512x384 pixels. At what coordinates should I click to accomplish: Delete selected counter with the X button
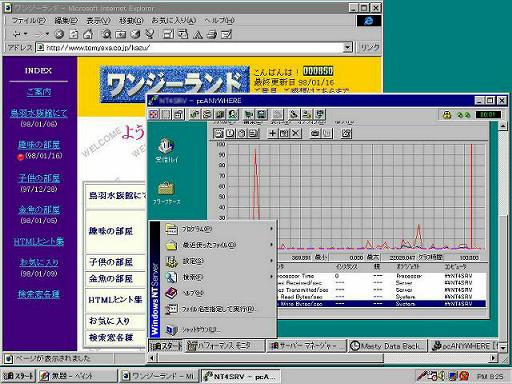[296, 133]
